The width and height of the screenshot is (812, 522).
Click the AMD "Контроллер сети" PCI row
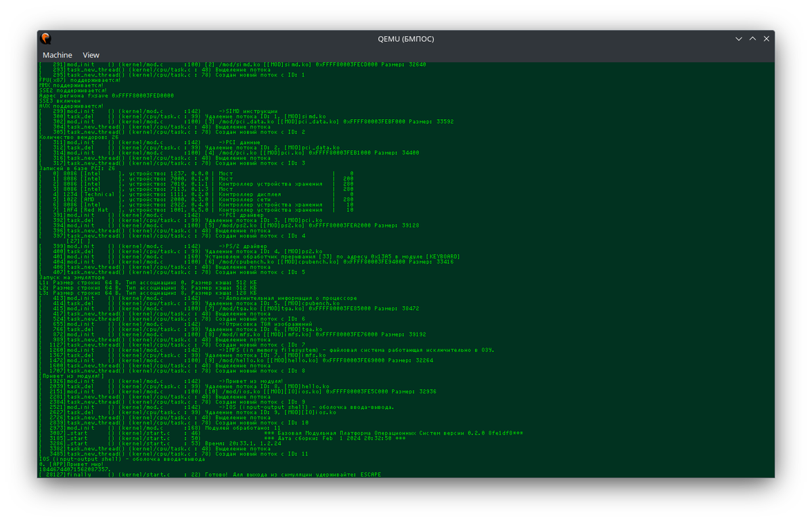(196, 199)
